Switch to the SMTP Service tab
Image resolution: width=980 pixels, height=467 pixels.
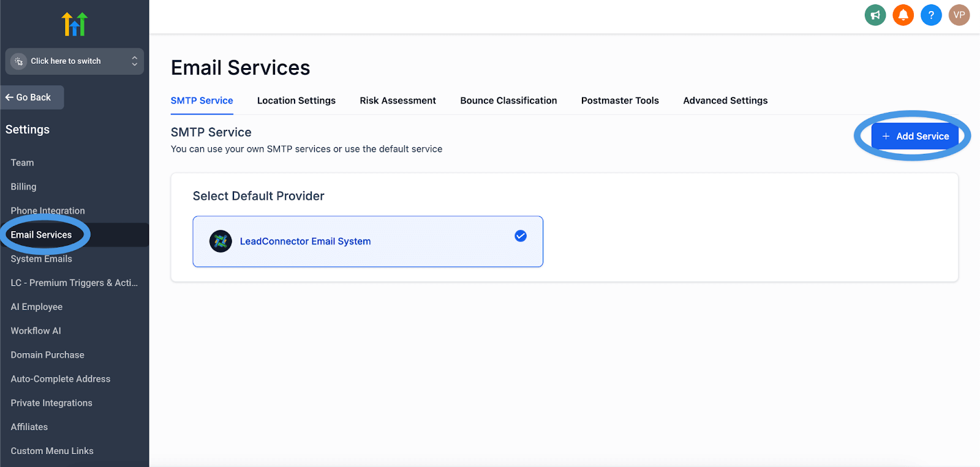pos(202,101)
